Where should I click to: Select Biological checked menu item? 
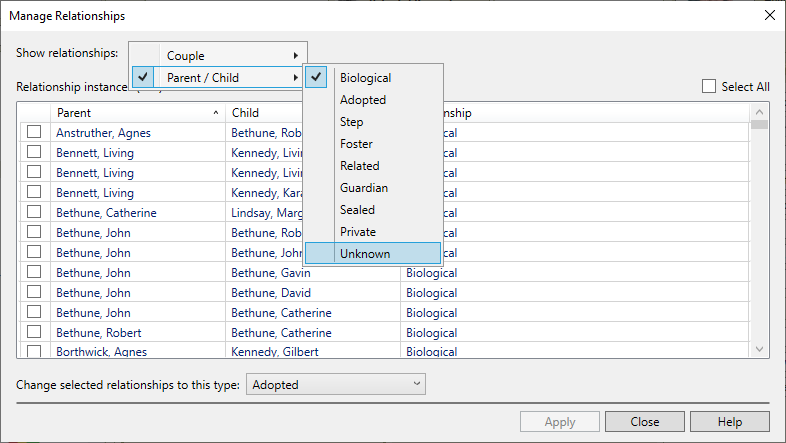365,78
